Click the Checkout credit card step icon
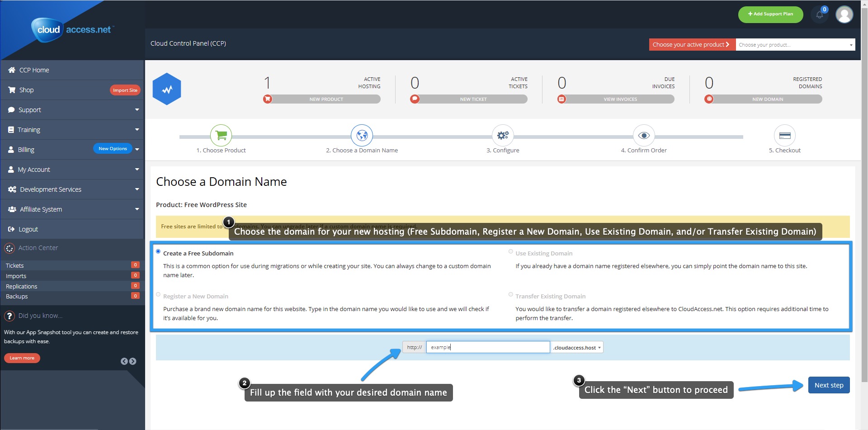This screenshot has width=868, height=430. pyautogui.click(x=785, y=135)
